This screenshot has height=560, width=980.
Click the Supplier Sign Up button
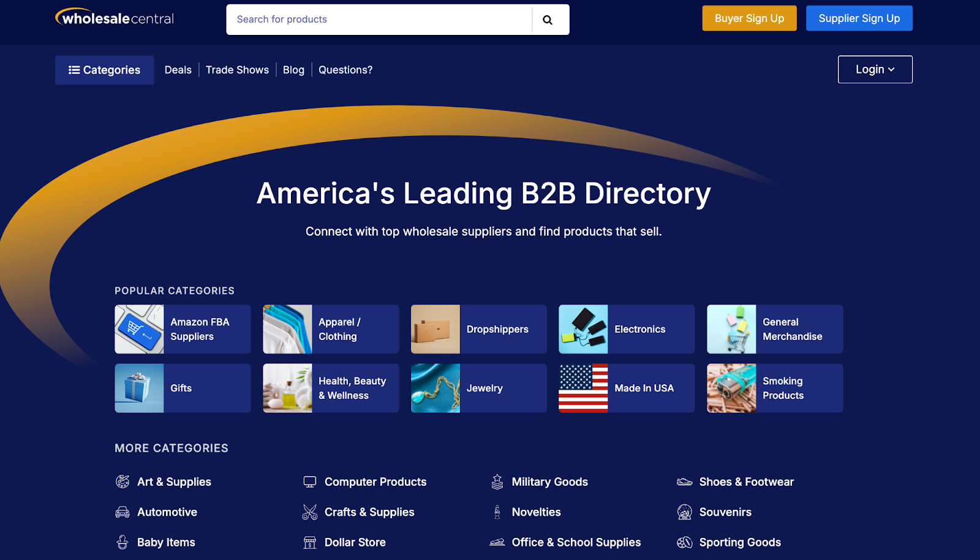[x=859, y=18]
